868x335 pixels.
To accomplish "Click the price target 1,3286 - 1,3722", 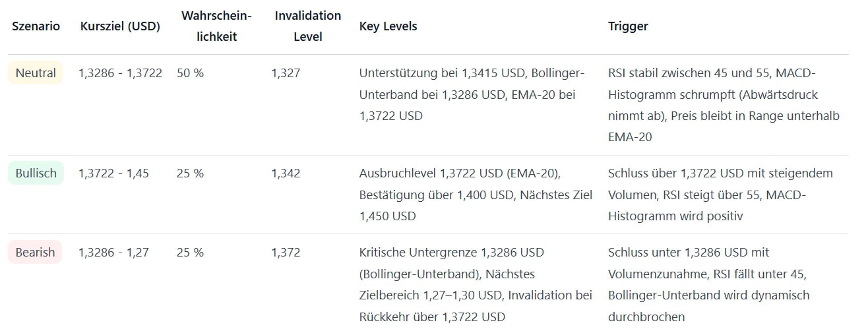I will click(x=120, y=73).
